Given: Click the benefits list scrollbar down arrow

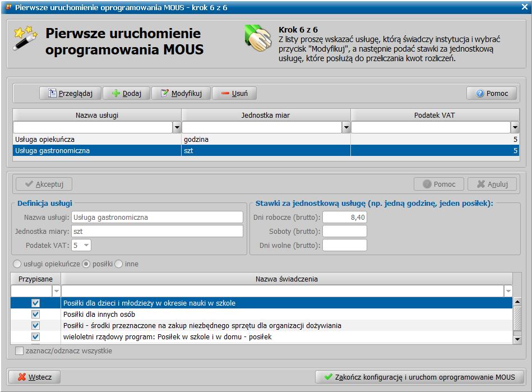Looking at the screenshot, I should 517,339.
